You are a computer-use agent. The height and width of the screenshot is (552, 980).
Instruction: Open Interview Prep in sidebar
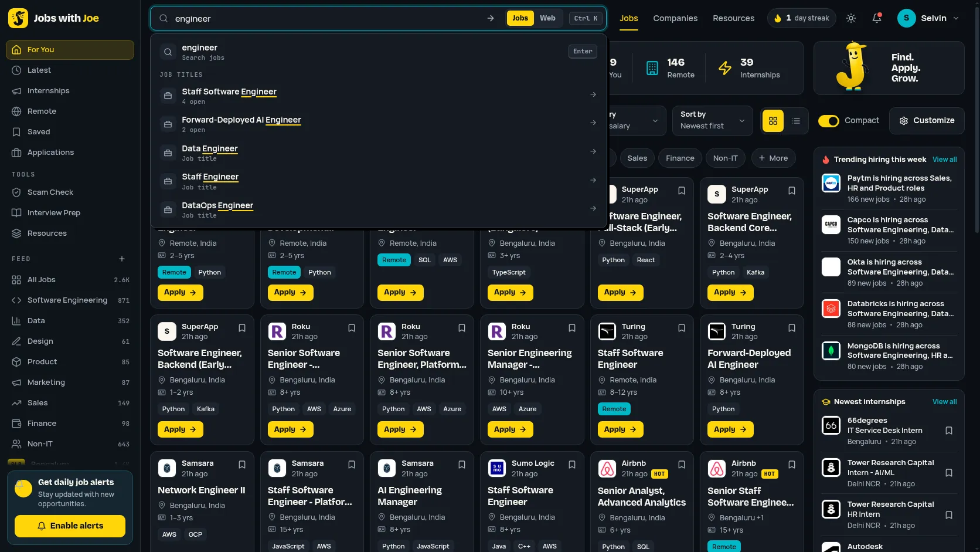(70, 213)
